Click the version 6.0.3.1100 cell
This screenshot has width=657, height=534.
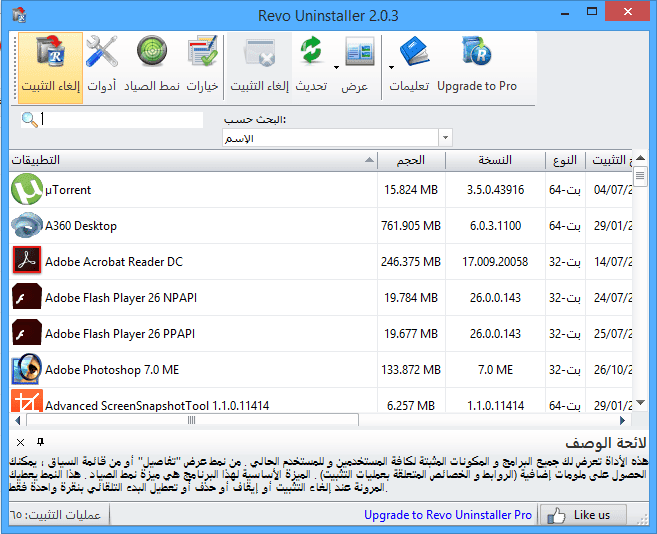[495, 226]
